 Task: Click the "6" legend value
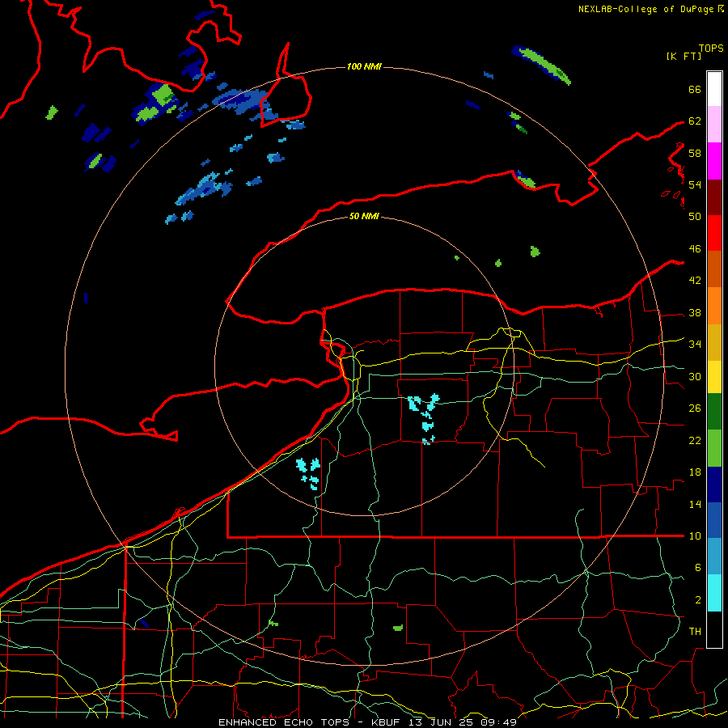[698, 568]
